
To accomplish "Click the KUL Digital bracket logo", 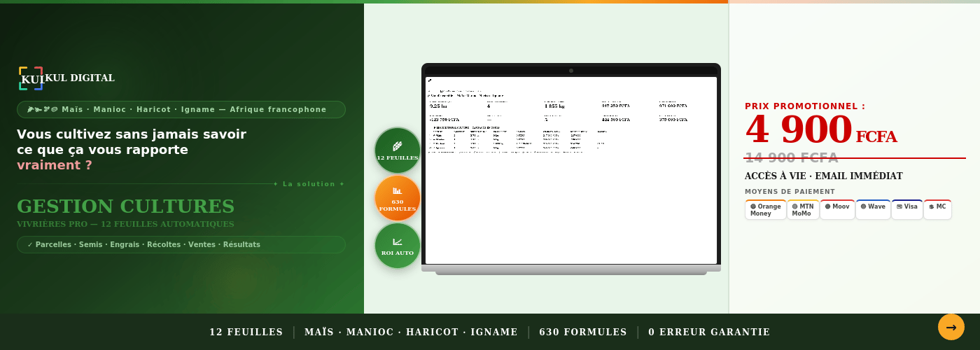I will click(x=31, y=78).
